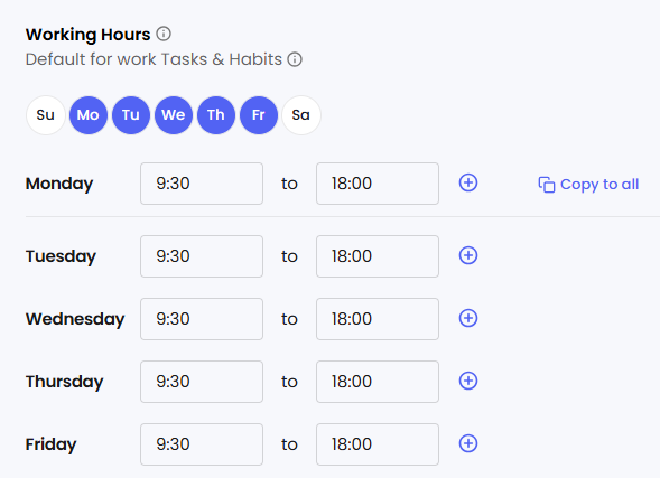Add a time range for Thursday

click(x=468, y=381)
